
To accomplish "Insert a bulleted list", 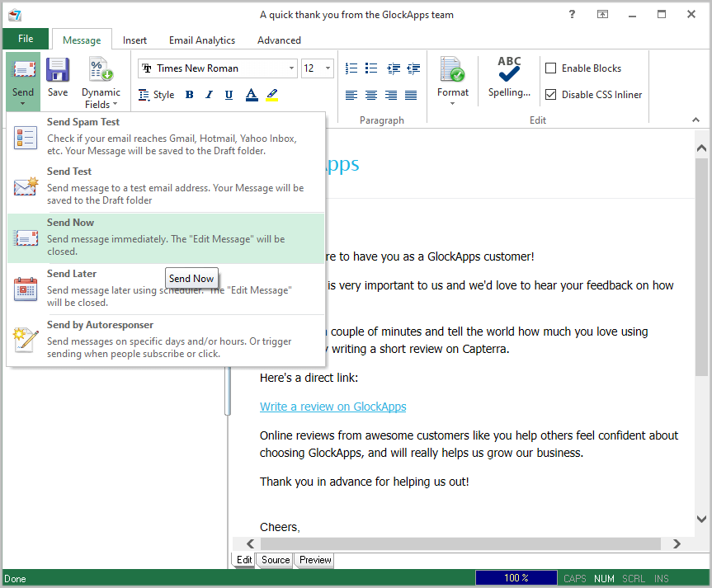I will tap(371, 68).
